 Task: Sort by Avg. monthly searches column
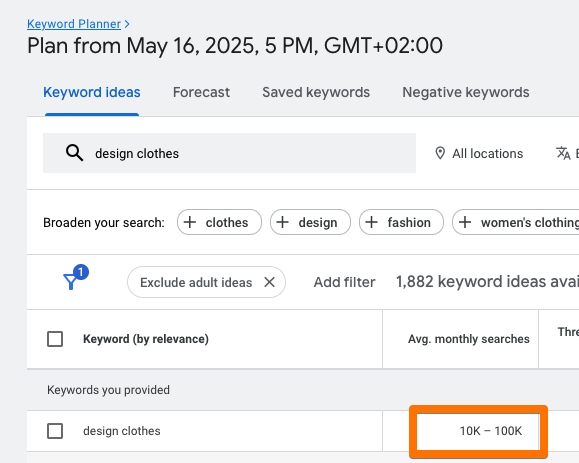[x=469, y=339]
